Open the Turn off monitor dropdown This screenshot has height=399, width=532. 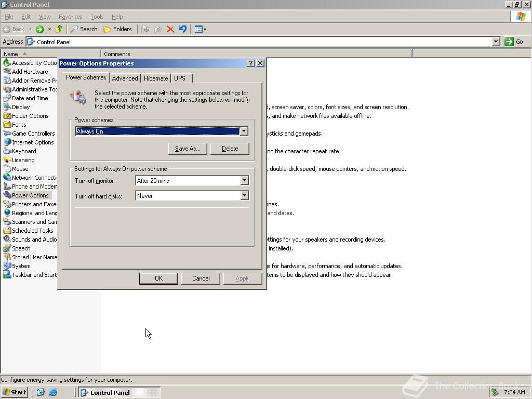[244, 180]
